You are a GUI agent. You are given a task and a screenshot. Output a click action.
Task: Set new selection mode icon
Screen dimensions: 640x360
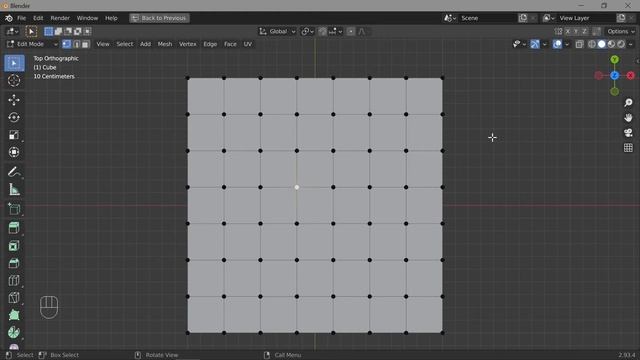point(49,31)
